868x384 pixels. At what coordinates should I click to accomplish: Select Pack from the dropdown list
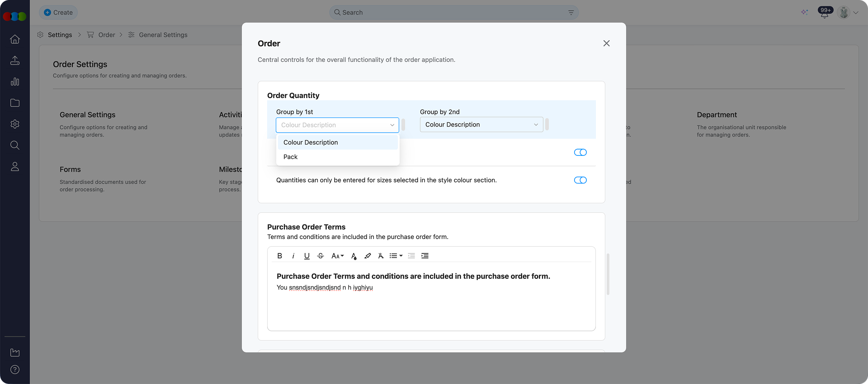coord(291,157)
